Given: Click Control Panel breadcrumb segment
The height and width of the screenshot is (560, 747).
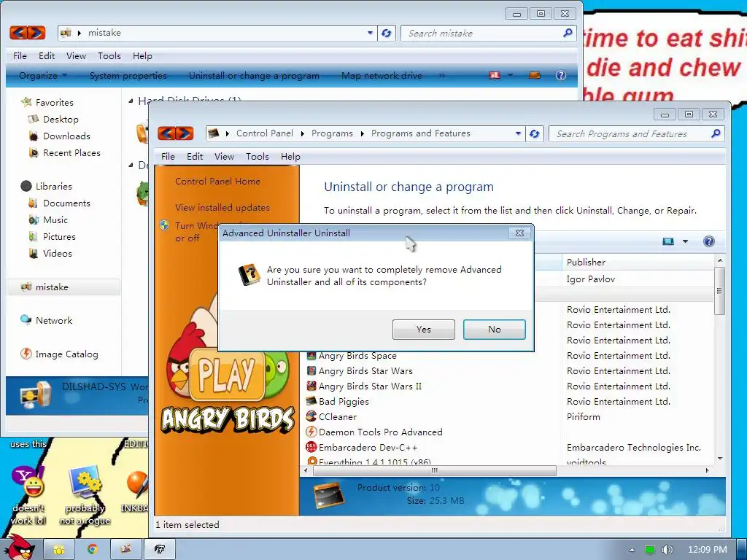Looking at the screenshot, I should pos(264,133).
